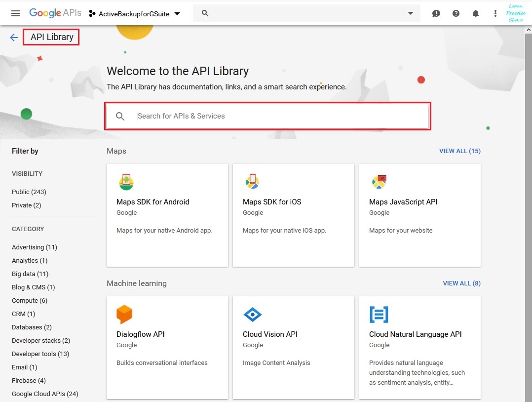
Task: Select the Maps SDK for iOS title
Action: [272, 201]
